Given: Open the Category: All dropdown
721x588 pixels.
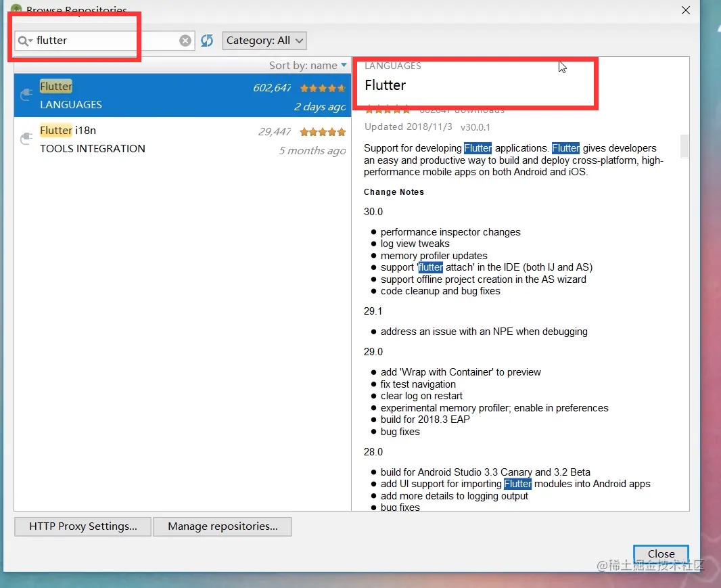Looking at the screenshot, I should (x=264, y=41).
